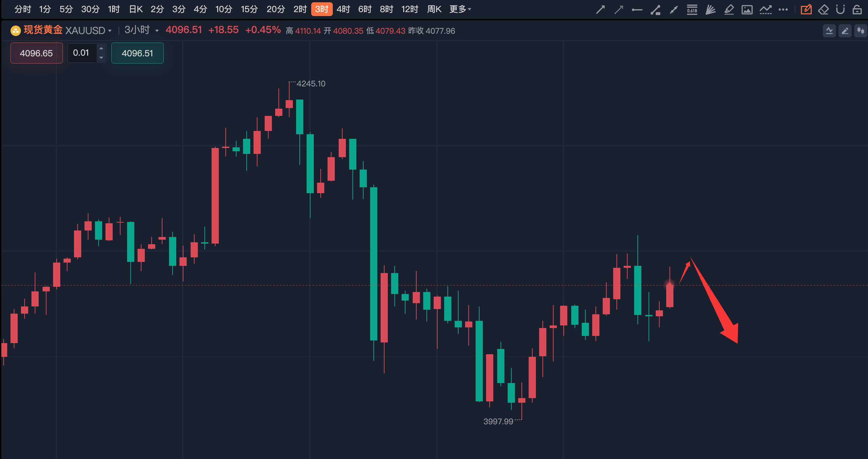
Task: Click the green 4096.51 price button
Action: click(x=137, y=53)
